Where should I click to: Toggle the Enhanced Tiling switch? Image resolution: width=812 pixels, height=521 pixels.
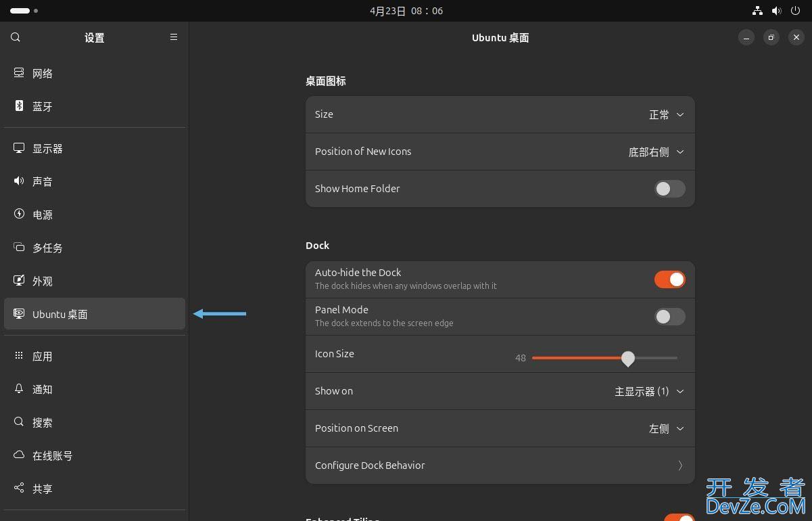pos(679,518)
